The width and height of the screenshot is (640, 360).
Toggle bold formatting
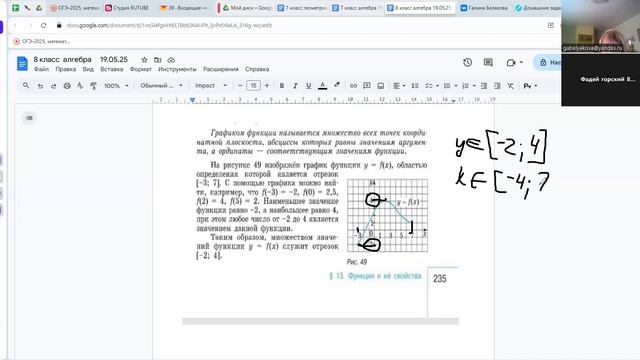click(x=282, y=86)
